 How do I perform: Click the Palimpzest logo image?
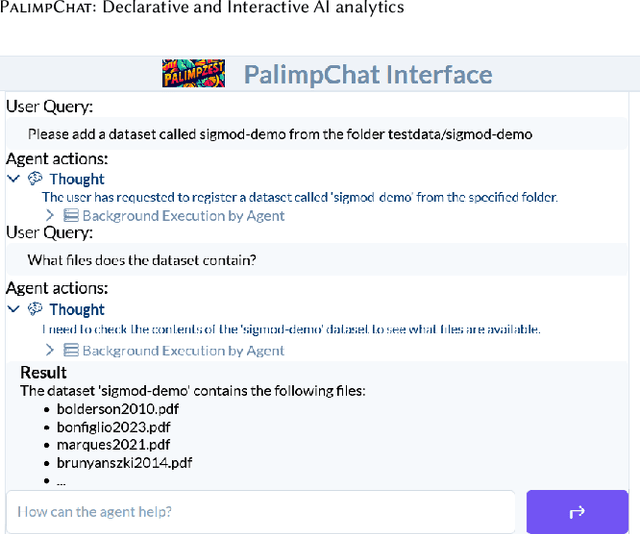[198, 74]
